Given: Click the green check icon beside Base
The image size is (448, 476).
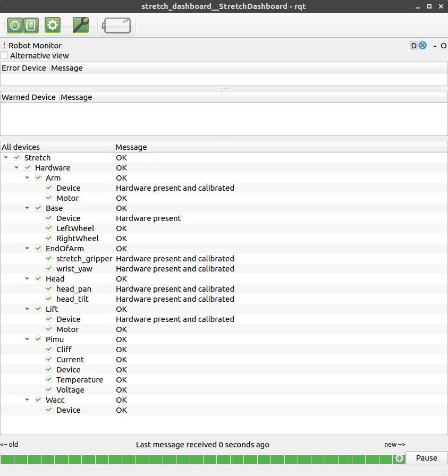Looking at the screenshot, I should pos(38,208).
